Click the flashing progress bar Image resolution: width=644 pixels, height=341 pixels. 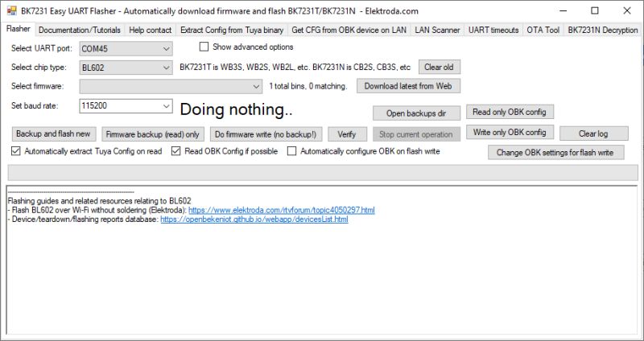pos(323,173)
